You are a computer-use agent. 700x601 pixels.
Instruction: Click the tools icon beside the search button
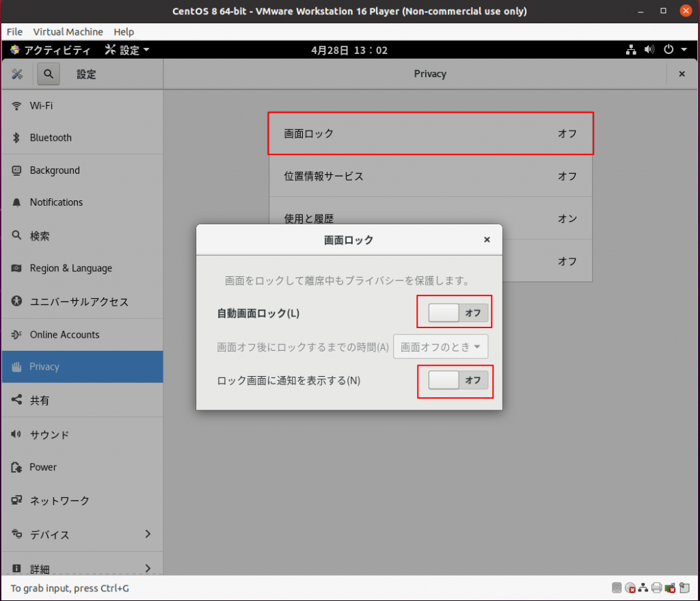coord(17,74)
